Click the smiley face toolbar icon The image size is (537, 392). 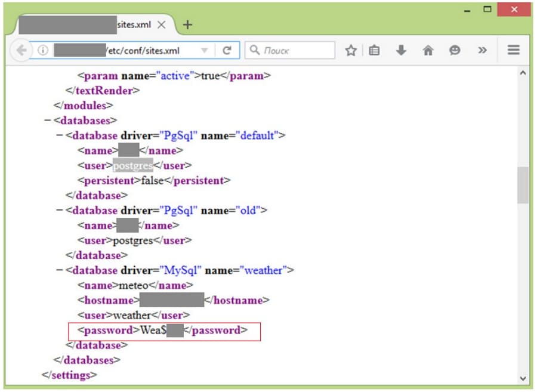[x=455, y=51]
